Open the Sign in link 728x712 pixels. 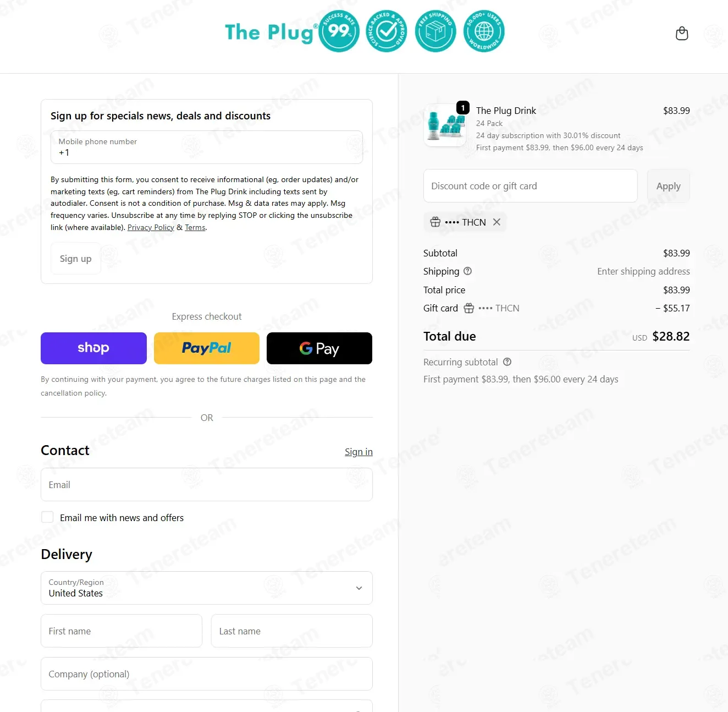359,452
